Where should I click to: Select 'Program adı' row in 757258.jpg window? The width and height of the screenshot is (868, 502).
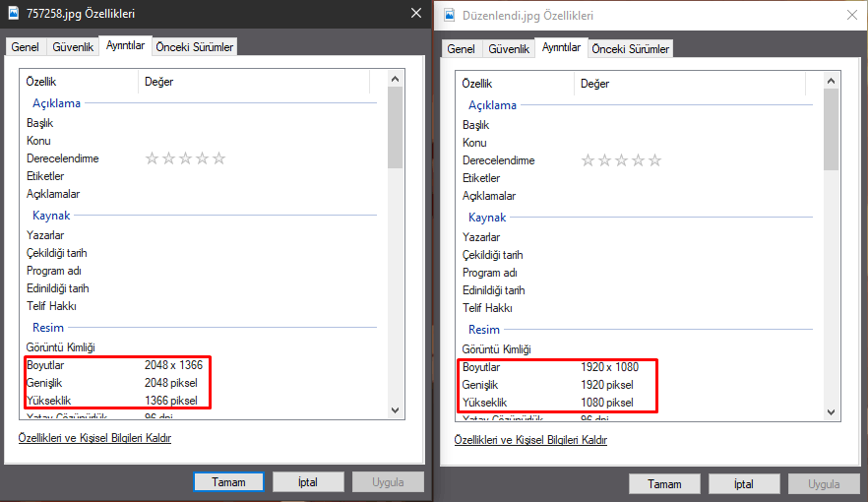point(202,271)
